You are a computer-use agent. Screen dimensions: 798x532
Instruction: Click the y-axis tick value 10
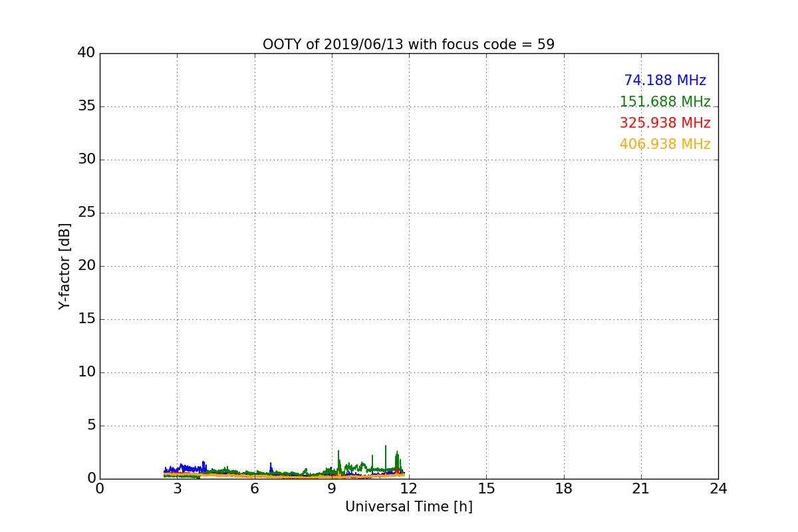86,372
